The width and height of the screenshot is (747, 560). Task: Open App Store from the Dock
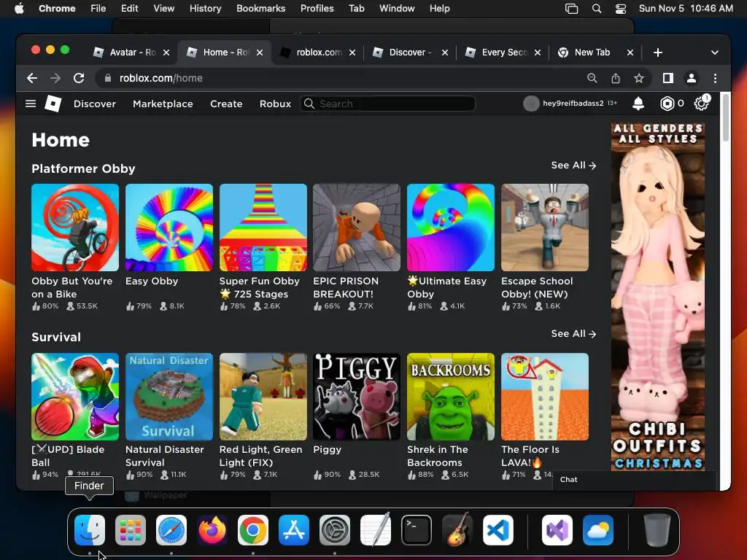click(294, 529)
